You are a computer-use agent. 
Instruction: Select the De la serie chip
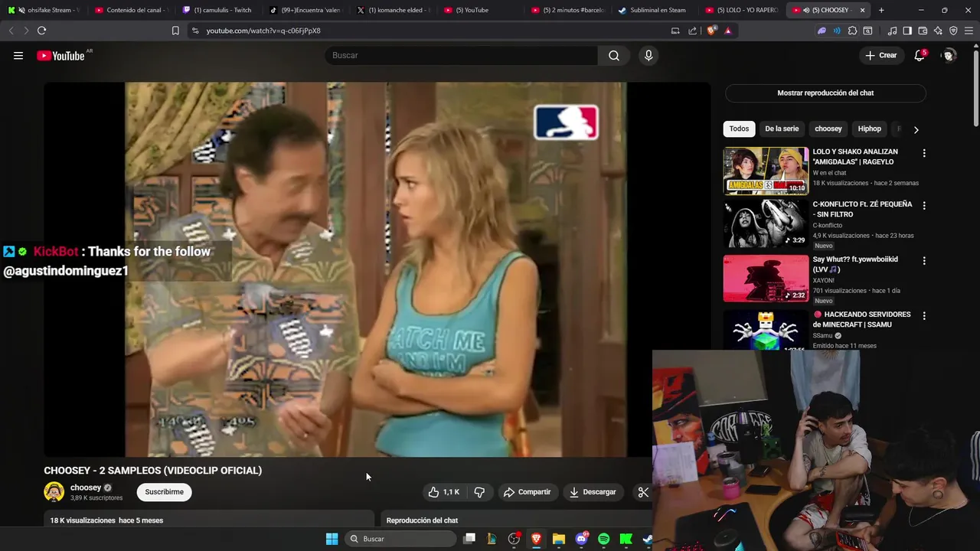[782, 129]
